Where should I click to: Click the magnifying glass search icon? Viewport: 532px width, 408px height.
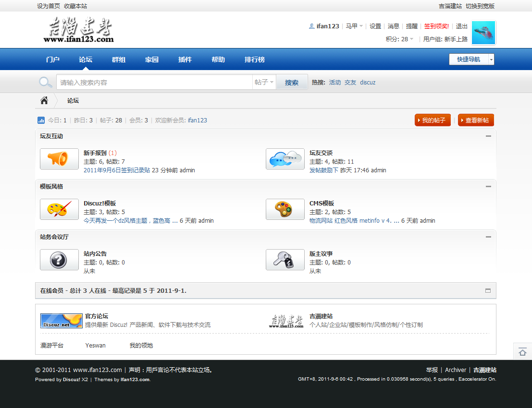point(46,82)
